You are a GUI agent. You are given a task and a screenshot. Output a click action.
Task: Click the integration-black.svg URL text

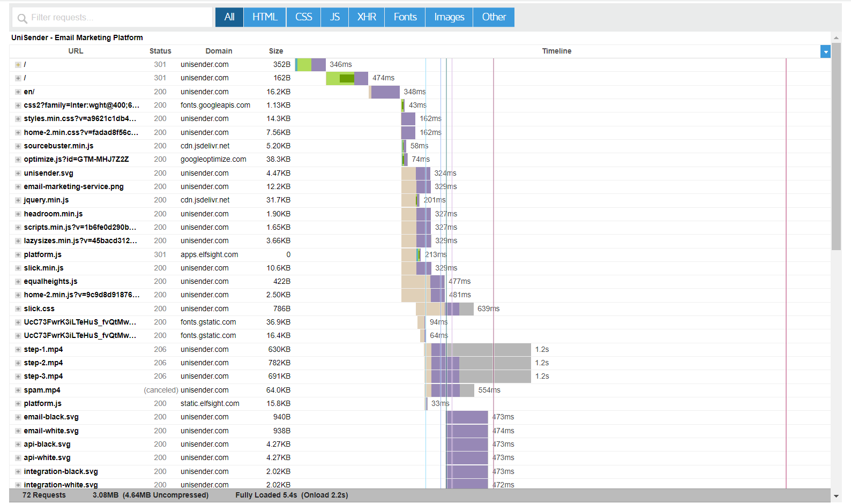[61, 471]
